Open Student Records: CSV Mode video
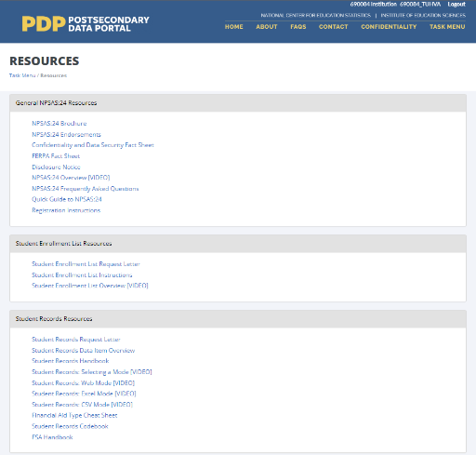Screen dimensions: 476x455 point(82,405)
